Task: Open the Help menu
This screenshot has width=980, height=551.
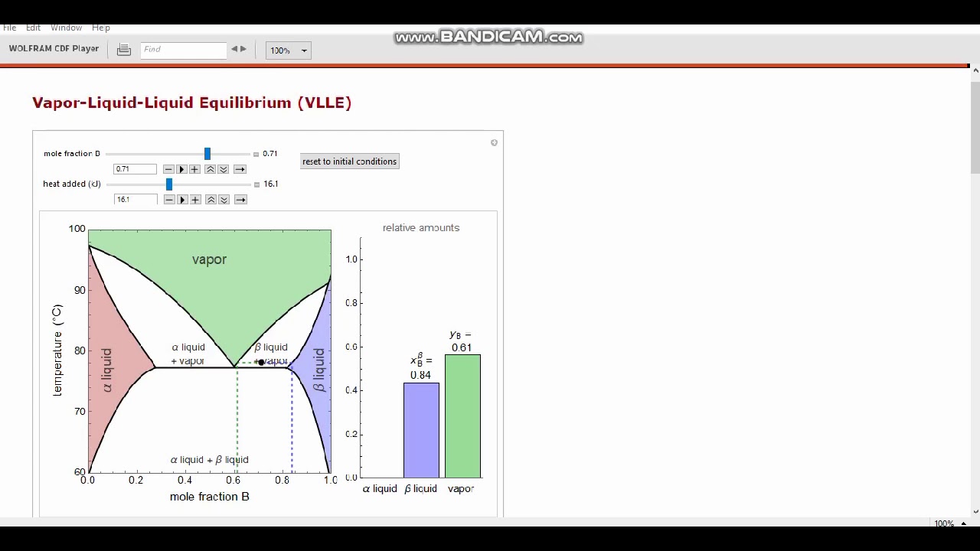Action: [101, 28]
